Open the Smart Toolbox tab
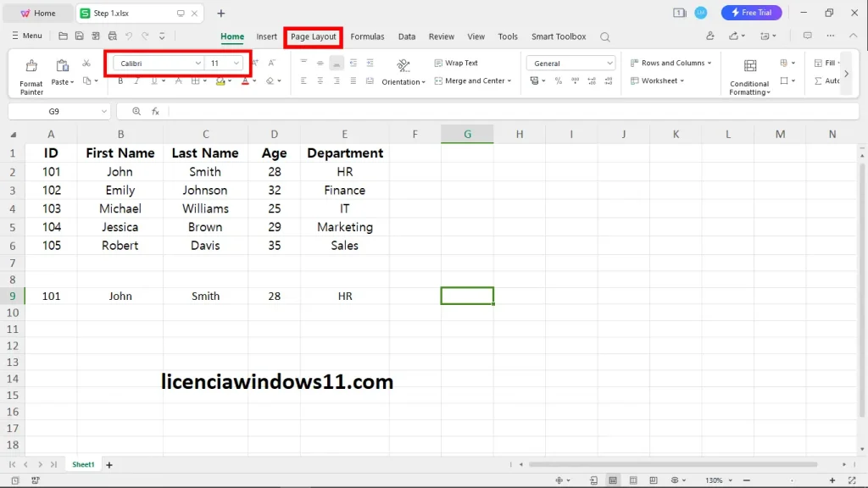 point(559,36)
